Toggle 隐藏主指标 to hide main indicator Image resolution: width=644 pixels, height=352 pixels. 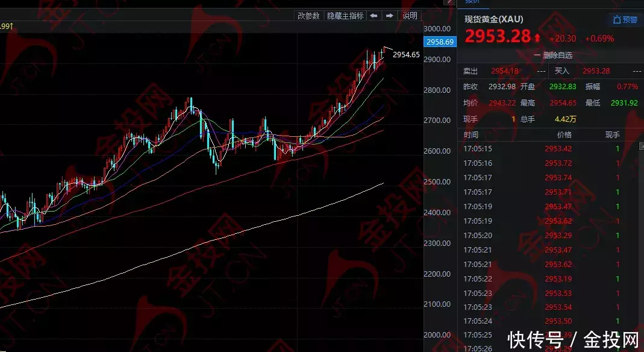click(x=345, y=16)
